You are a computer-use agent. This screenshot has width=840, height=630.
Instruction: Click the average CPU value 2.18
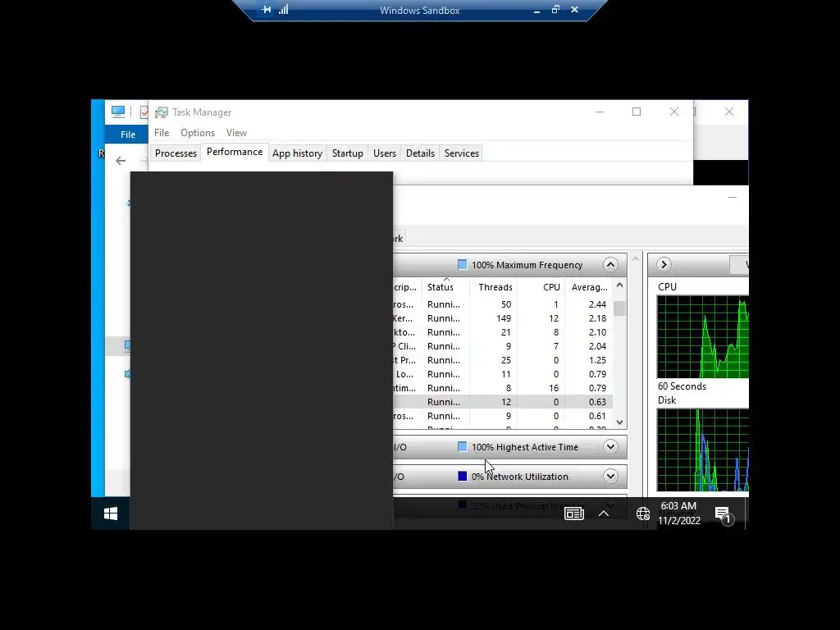597,318
